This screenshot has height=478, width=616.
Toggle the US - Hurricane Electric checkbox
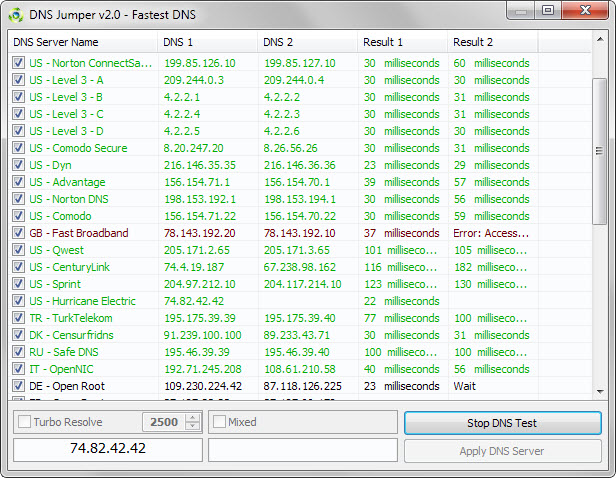pos(18,301)
